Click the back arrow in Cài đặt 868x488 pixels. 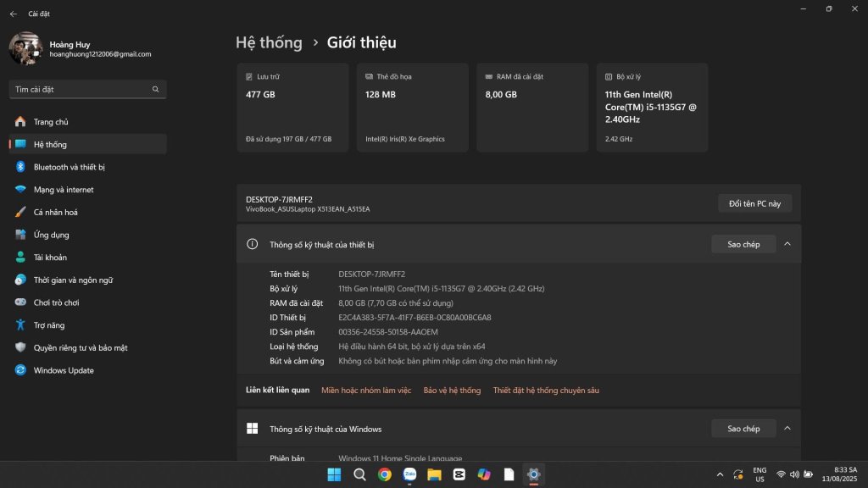tap(14, 14)
